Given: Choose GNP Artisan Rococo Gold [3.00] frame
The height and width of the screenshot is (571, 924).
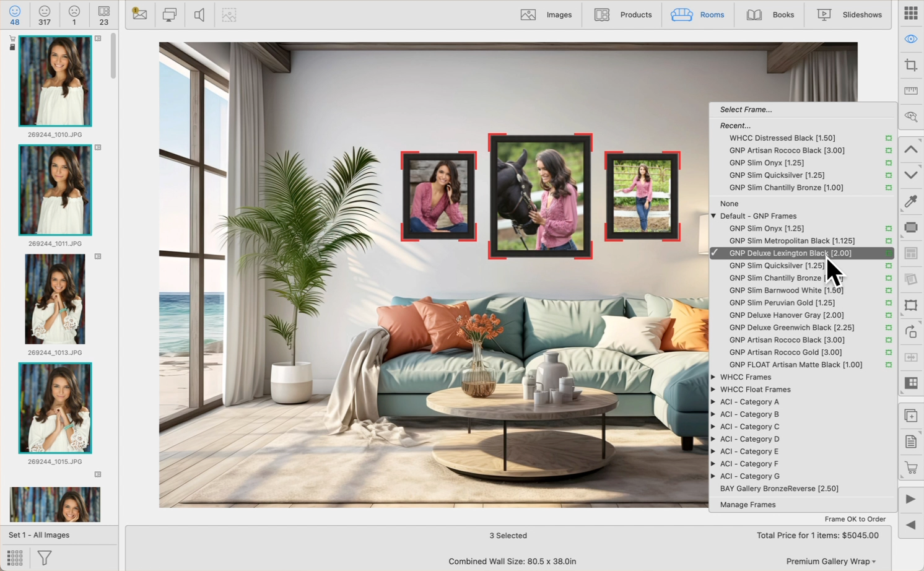Looking at the screenshot, I should (785, 352).
